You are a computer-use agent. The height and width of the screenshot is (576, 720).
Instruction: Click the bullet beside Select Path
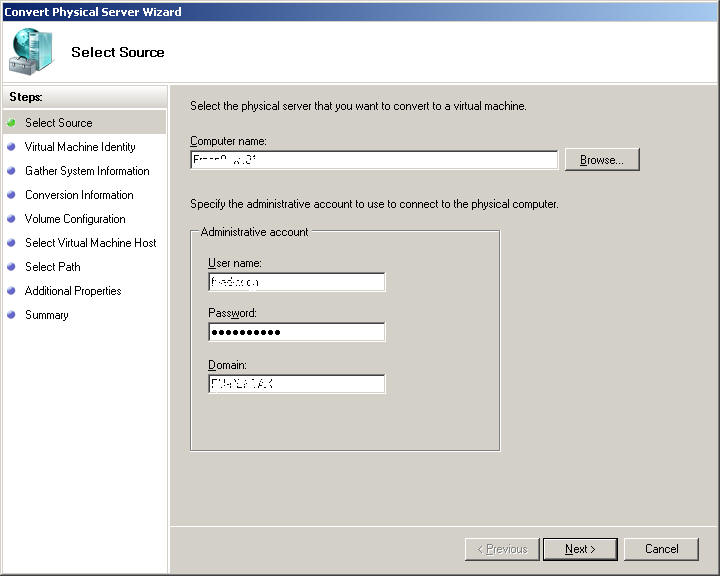point(11,266)
